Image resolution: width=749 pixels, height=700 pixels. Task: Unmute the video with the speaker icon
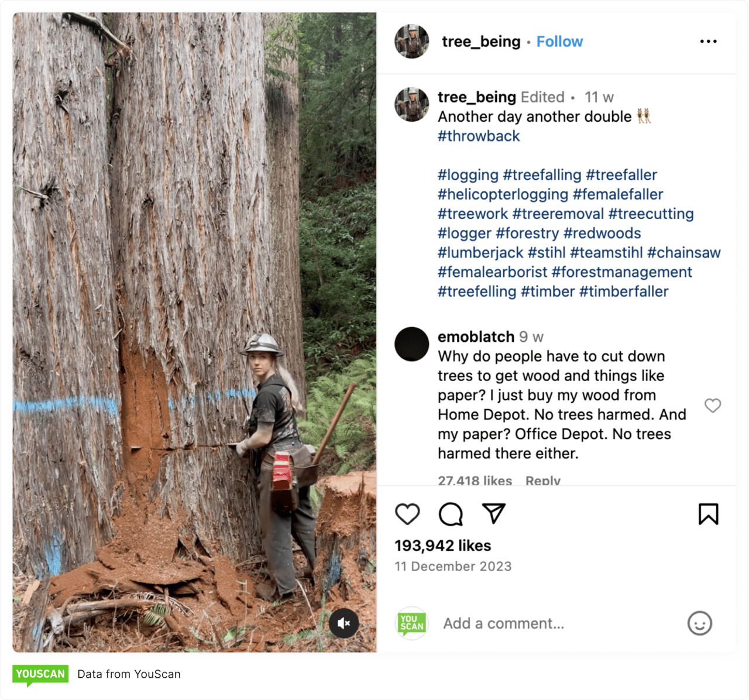point(343,623)
